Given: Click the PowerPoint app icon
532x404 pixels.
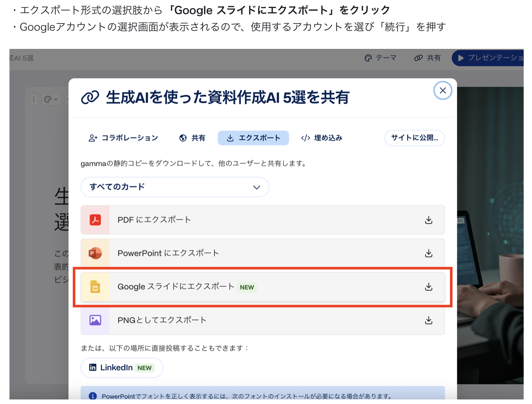Looking at the screenshot, I should (95, 253).
